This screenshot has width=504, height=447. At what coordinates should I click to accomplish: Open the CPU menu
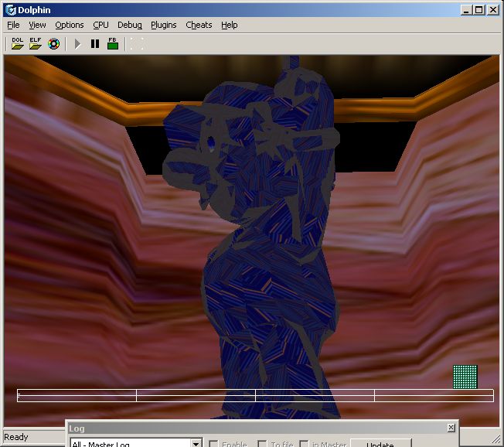point(100,25)
